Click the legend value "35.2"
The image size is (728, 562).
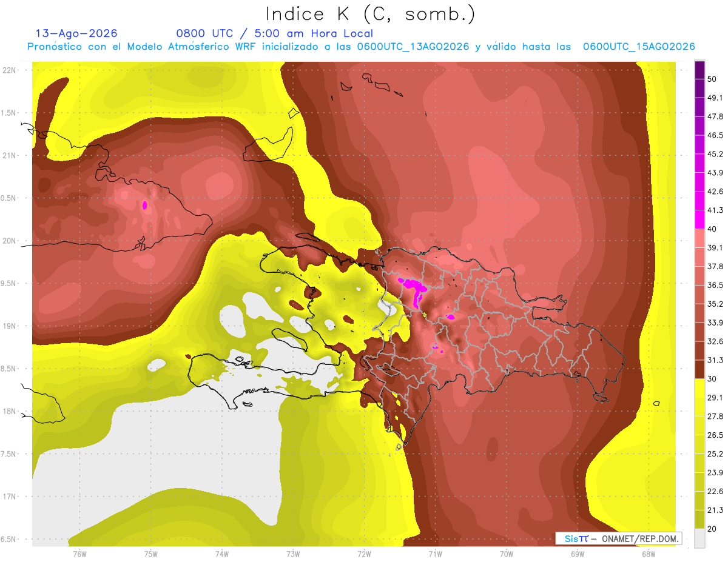[x=715, y=304]
